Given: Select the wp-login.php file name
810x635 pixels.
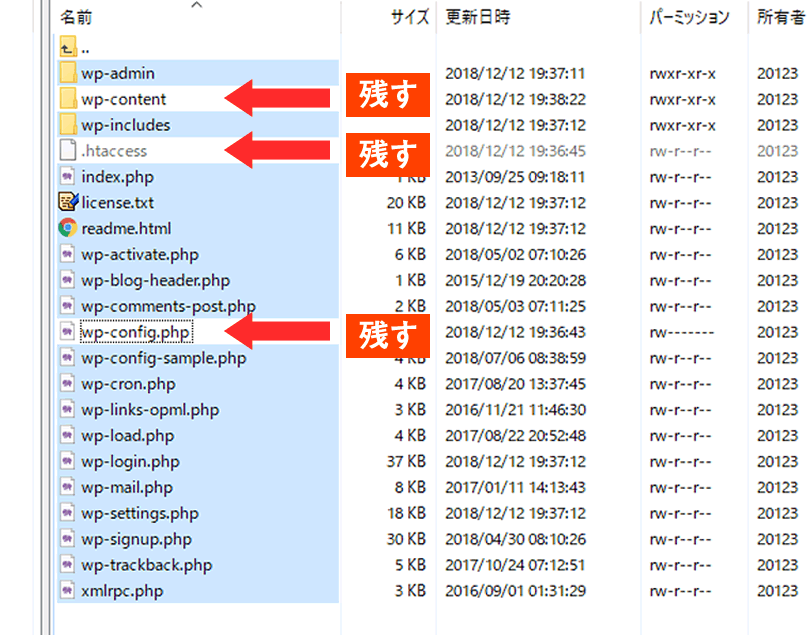Looking at the screenshot, I should click(x=130, y=462).
